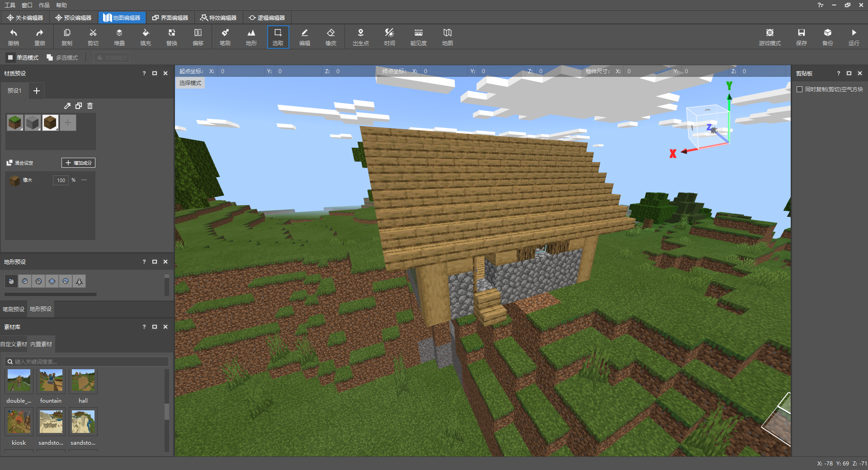Switch to the 地图编辑器 tab

(122, 18)
